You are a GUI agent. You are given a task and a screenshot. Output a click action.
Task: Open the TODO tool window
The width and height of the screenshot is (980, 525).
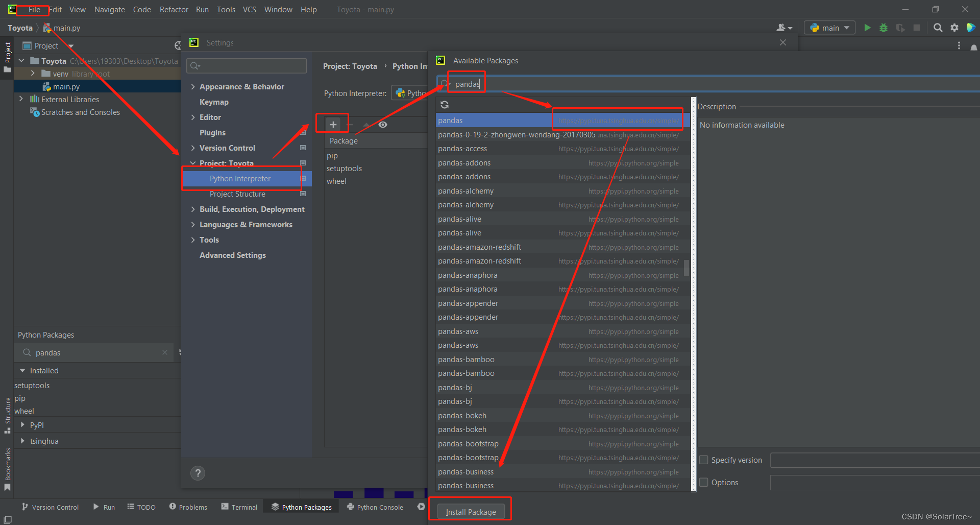[141, 507]
